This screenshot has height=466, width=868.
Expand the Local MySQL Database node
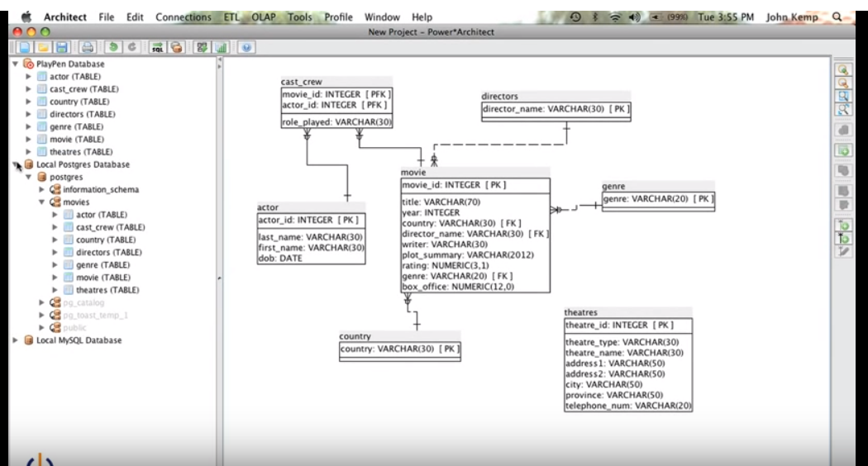16,340
